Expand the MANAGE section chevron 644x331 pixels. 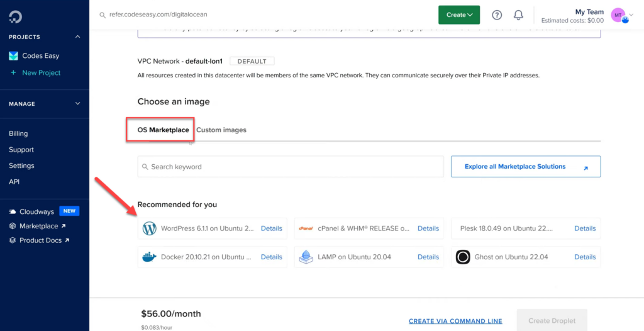(77, 104)
